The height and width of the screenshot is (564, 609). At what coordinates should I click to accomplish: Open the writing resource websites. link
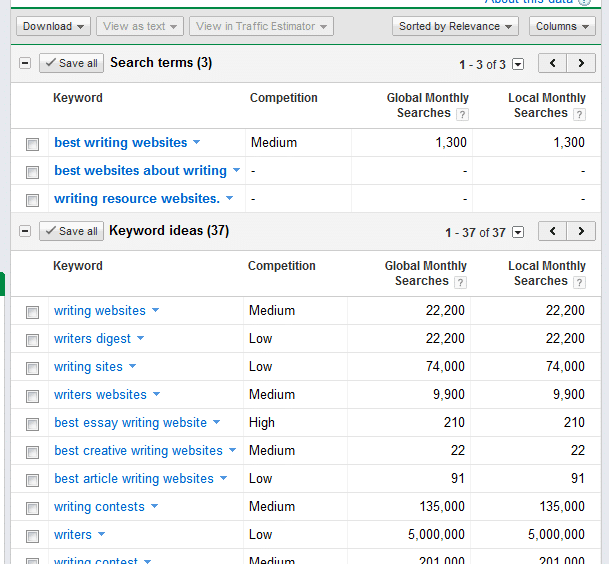tap(137, 198)
